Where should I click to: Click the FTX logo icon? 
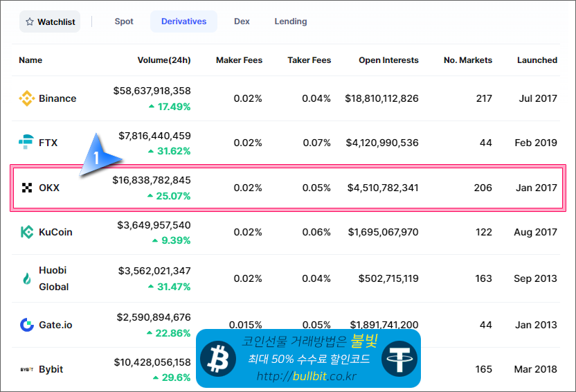pos(26,142)
